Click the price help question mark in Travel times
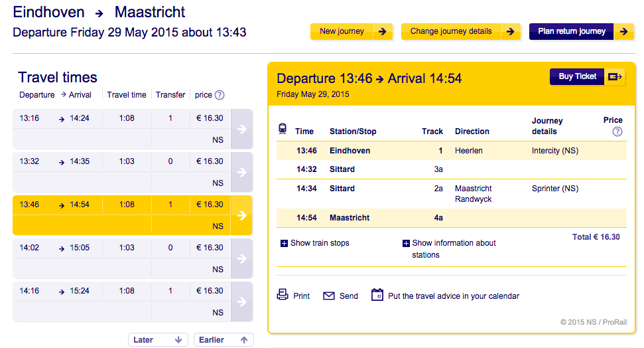This screenshot has height=348, width=644. pos(220,95)
